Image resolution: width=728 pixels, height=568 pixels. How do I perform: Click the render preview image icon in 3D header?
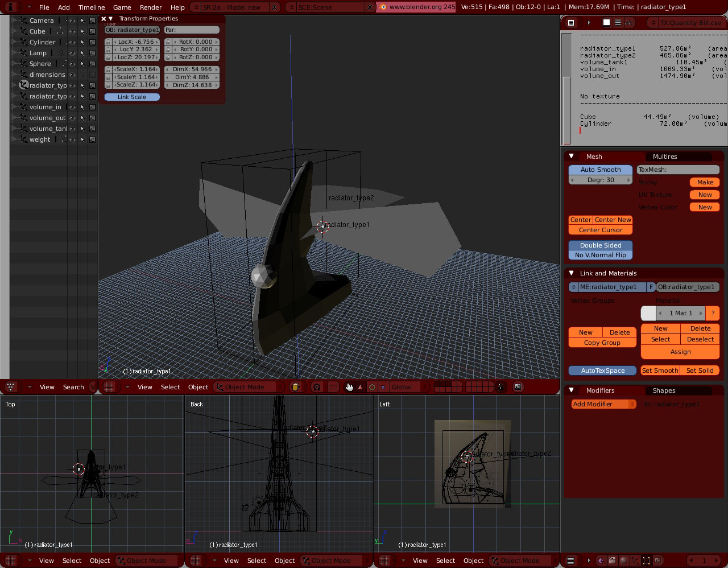[x=518, y=387]
